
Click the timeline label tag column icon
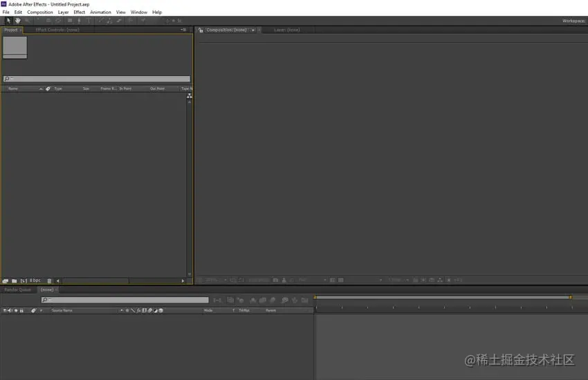[x=33, y=310]
